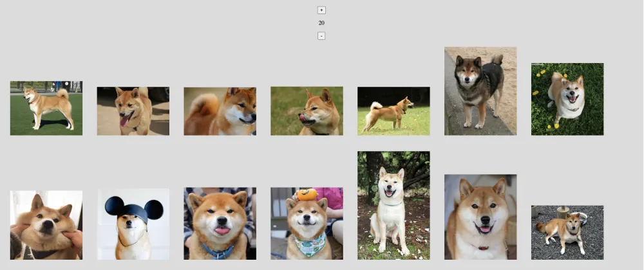644x270 pixels.
Task: Open photo of Shiba with squeezed cheeks
Action: [46, 225]
